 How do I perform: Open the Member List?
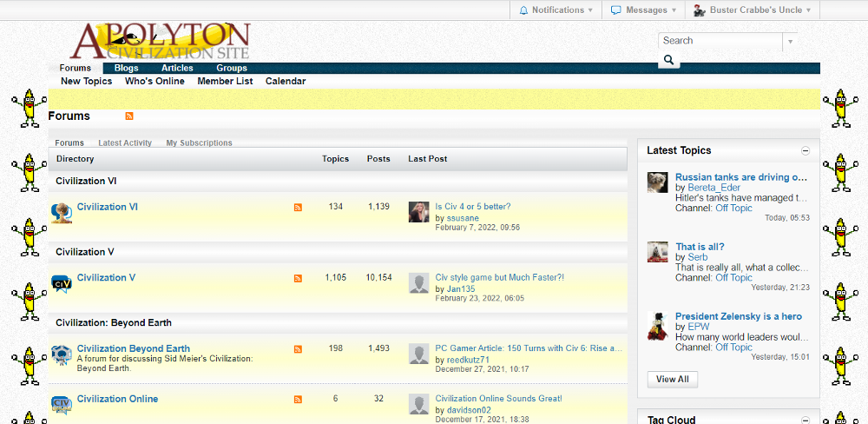[226, 81]
